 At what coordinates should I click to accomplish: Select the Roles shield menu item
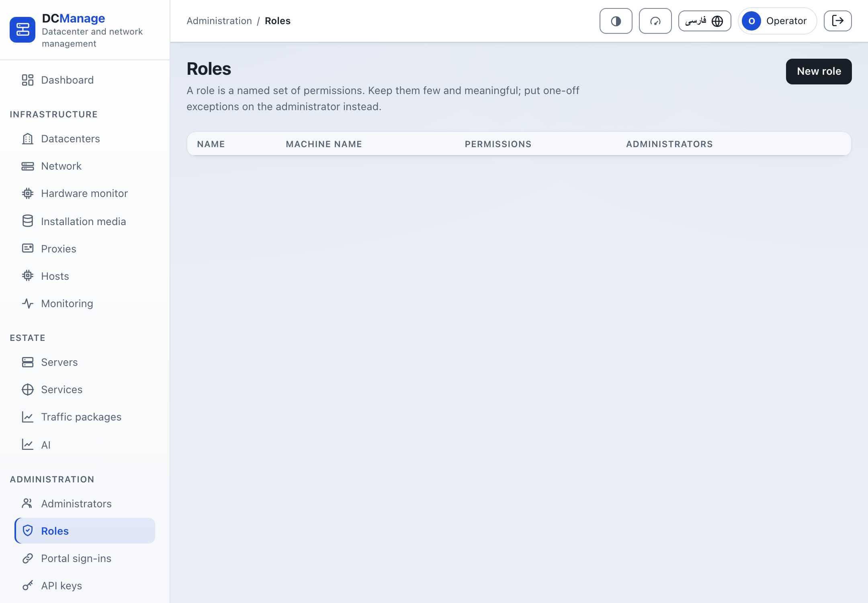(84, 531)
